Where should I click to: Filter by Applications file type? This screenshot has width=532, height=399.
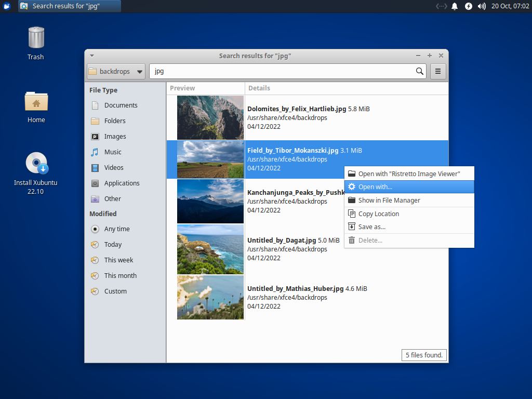(122, 183)
